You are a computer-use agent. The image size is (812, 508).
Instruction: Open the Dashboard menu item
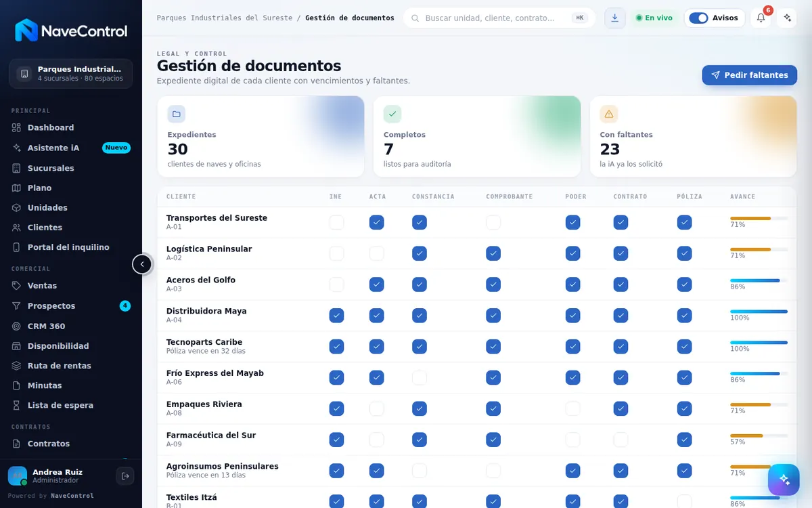pos(71,127)
